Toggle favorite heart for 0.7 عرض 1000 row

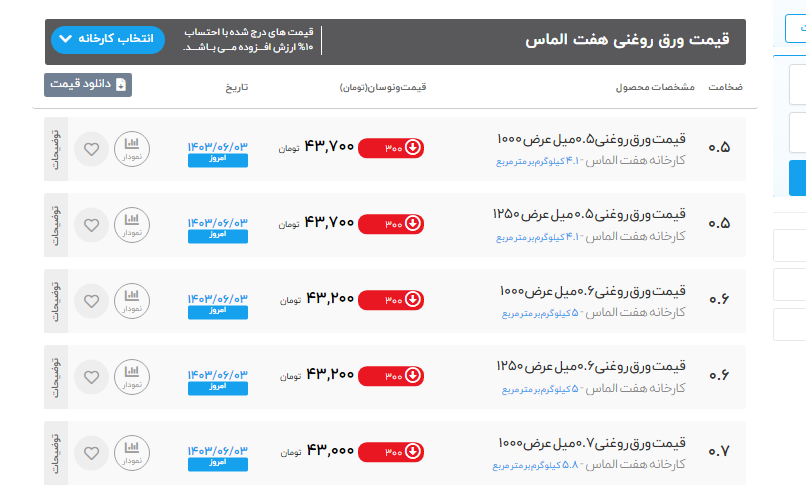pyautogui.click(x=91, y=453)
